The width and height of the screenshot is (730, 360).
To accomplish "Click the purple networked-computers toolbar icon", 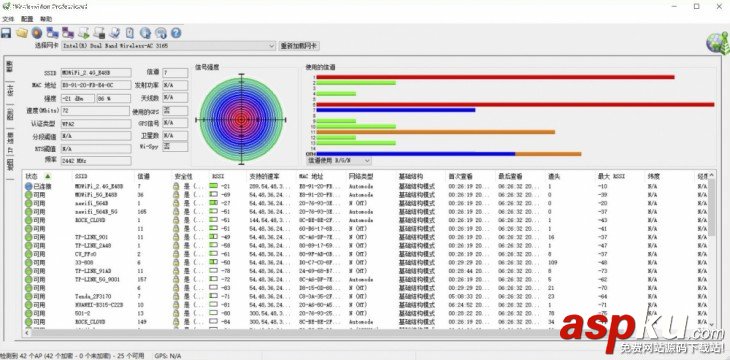I will point(68,33).
